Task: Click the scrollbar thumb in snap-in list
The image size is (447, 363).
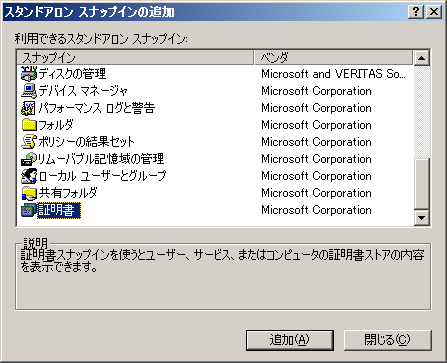Action: 422,183
